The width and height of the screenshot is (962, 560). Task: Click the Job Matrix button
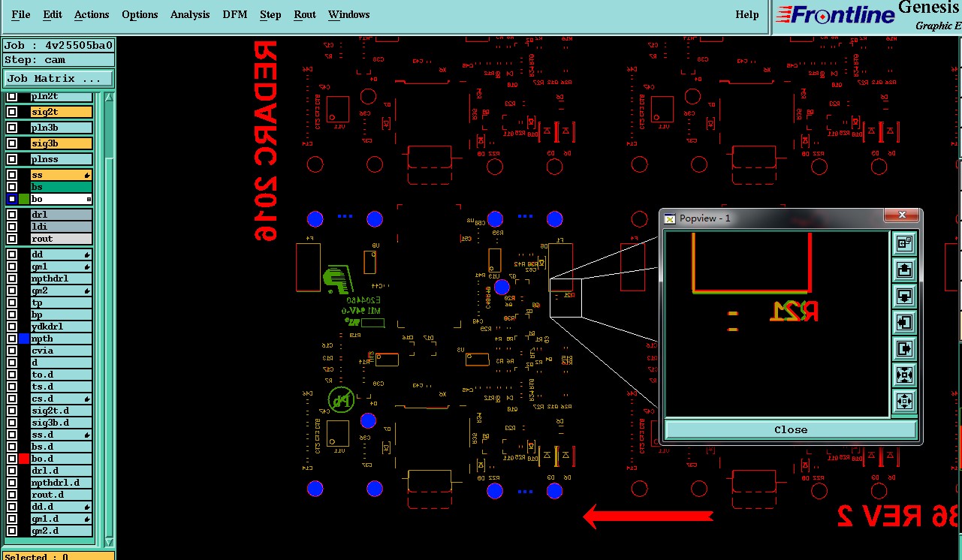tap(59, 78)
